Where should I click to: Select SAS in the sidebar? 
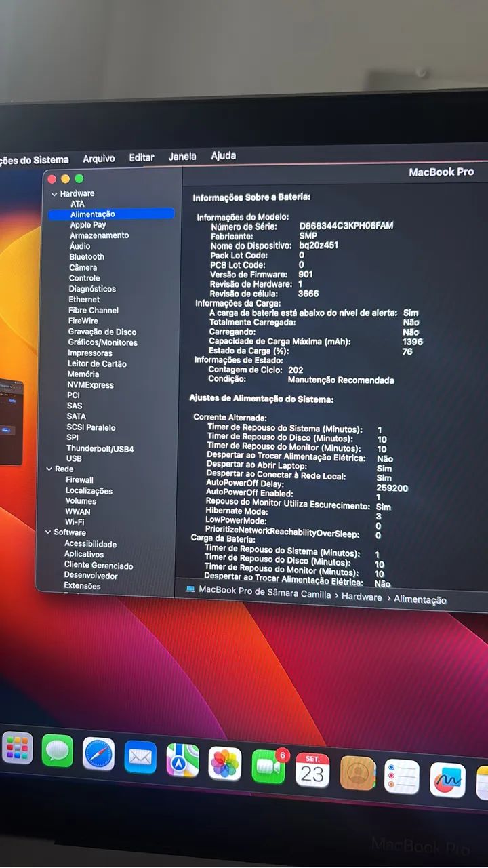[75, 406]
